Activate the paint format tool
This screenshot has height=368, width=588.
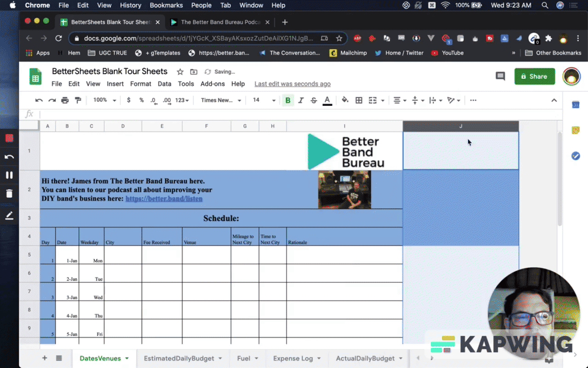click(x=78, y=100)
